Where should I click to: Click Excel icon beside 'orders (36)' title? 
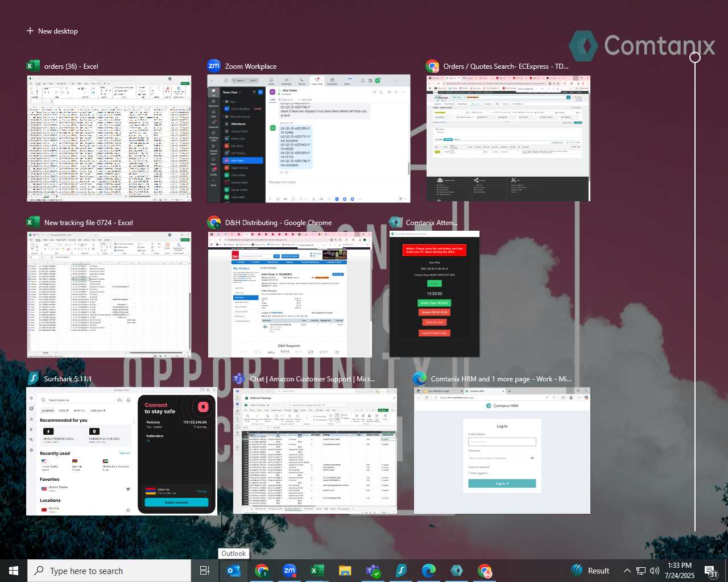(33, 66)
